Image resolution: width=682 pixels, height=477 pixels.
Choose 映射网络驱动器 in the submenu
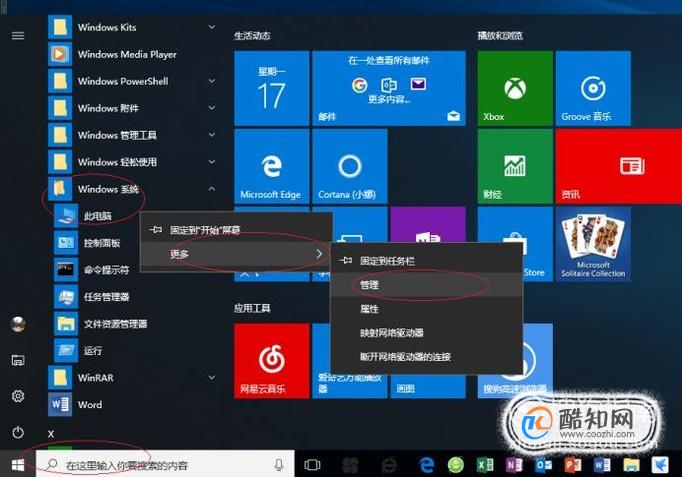[x=427, y=333]
